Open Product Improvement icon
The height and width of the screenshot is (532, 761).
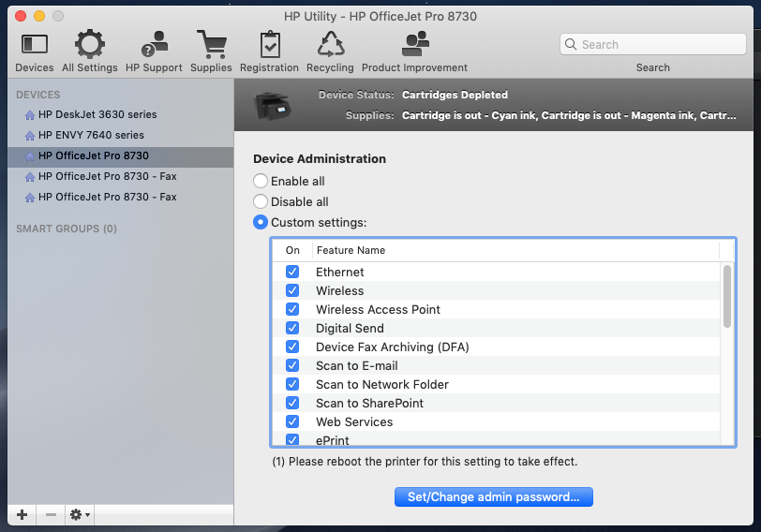click(x=415, y=44)
